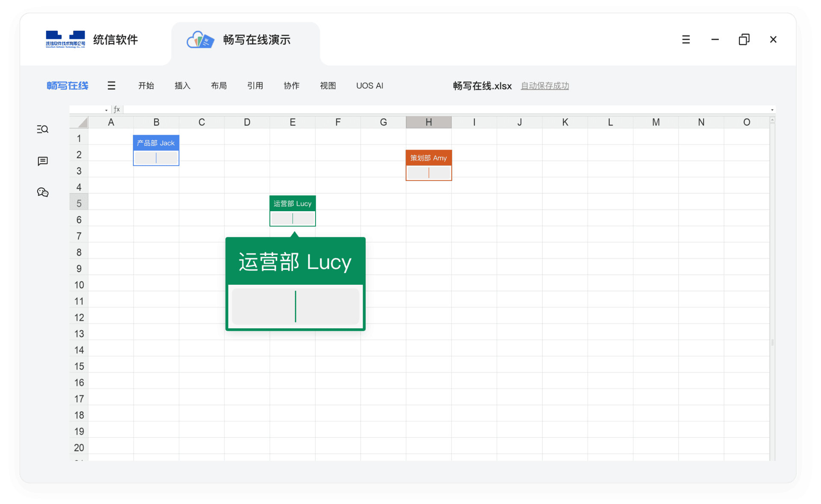Open the 协作 menu
Viewport: 821px width, 504px height.
coord(291,85)
